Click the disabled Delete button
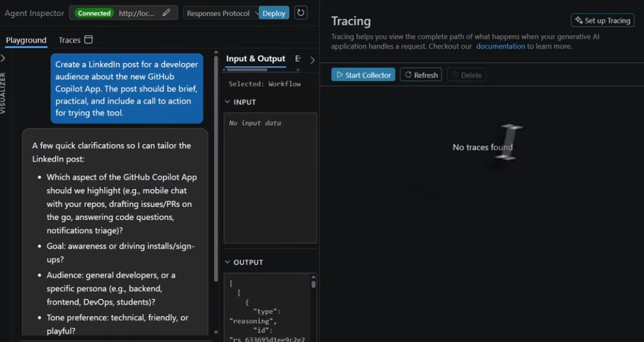This screenshot has width=644, height=342. 466,75
